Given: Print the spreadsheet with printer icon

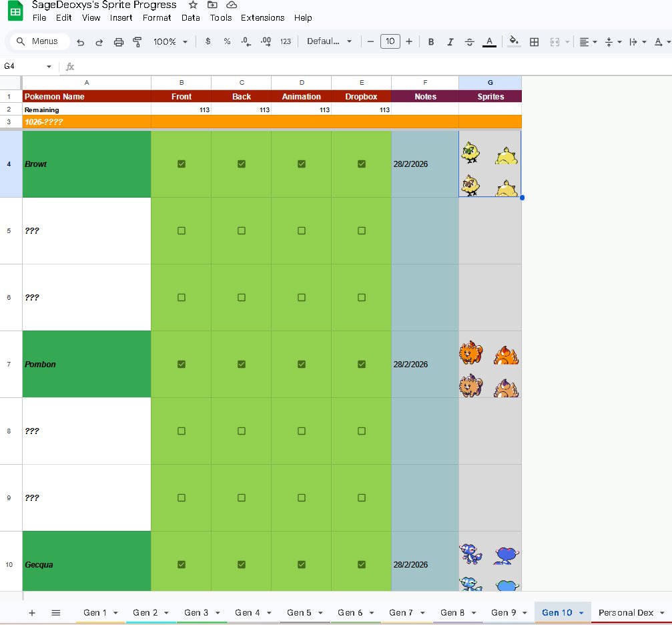Looking at the screenshot, I should [119, 42].
